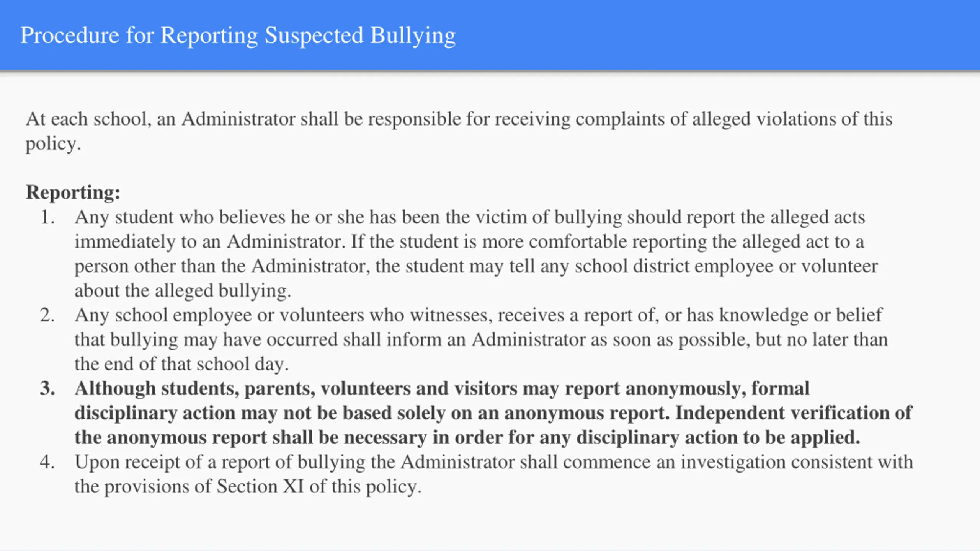Click the bold line 'the anonymous report shall be necessary'
980x551 pixels.
pos(251,438)
